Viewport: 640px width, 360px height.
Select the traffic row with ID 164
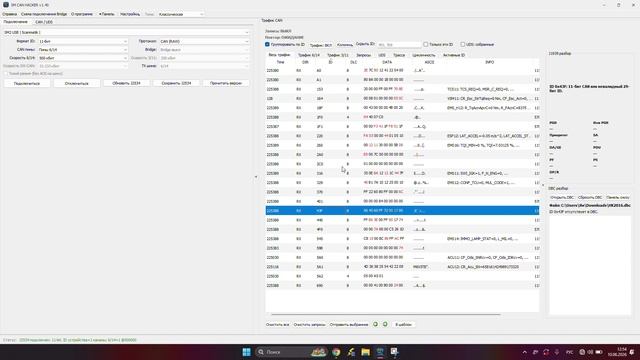(x=402, y=99)
